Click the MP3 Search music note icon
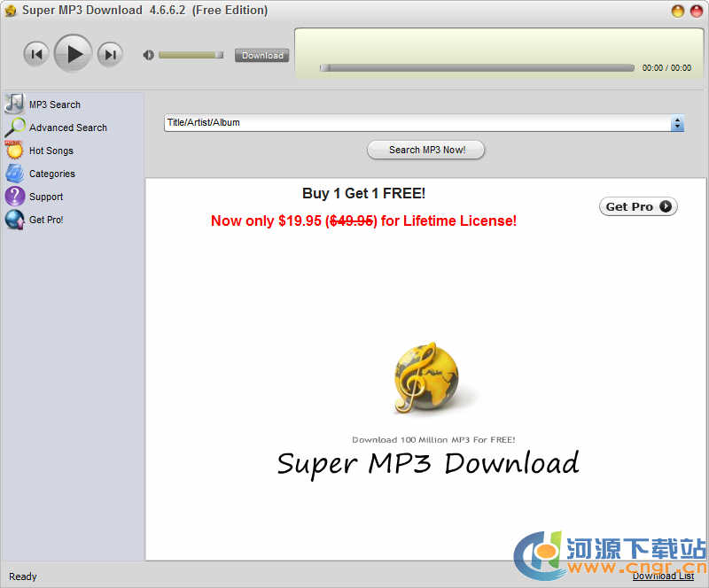The width and height of the screenshot is (709, 588). point(14,104)
